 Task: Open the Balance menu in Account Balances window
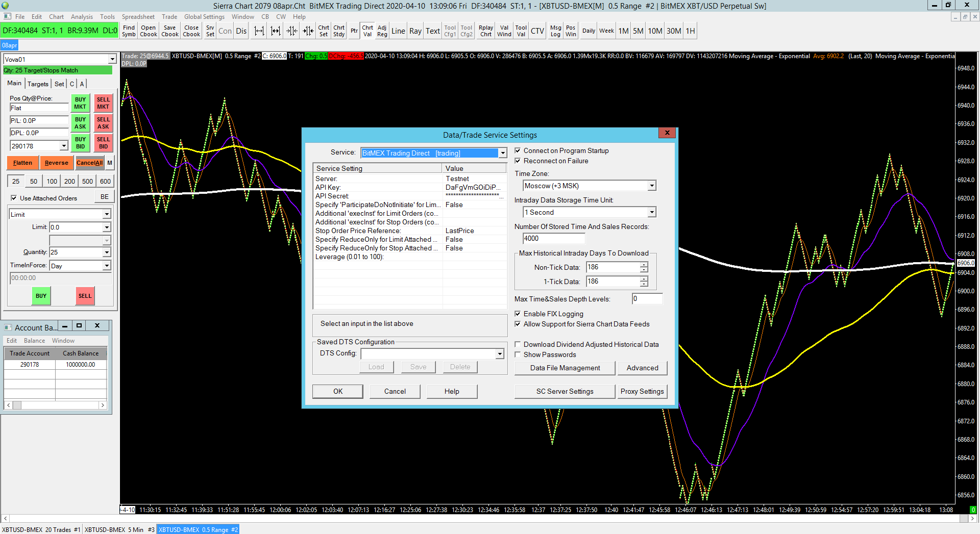click(x=34, y=341)
